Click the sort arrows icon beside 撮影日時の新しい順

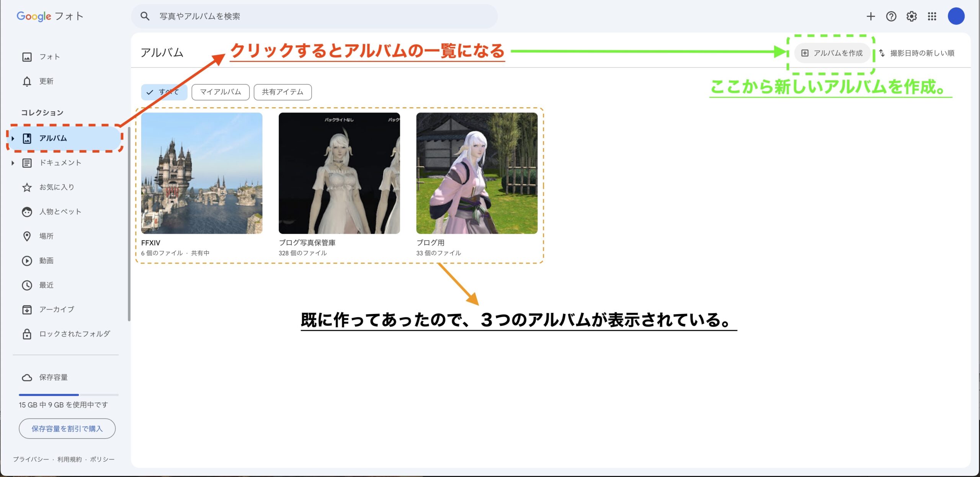pos(882,53)
